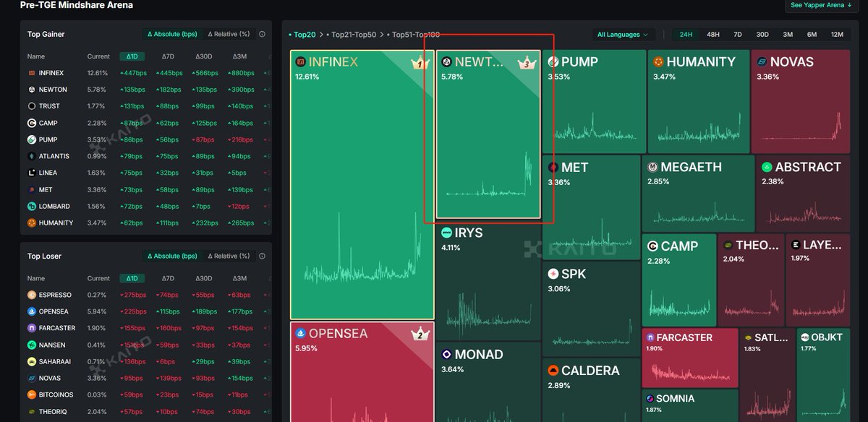The width and height of the screenshot is (868, 422).
Task: Select the ABSTRACT logo in the treemap
Action: [x=767, y=167]
